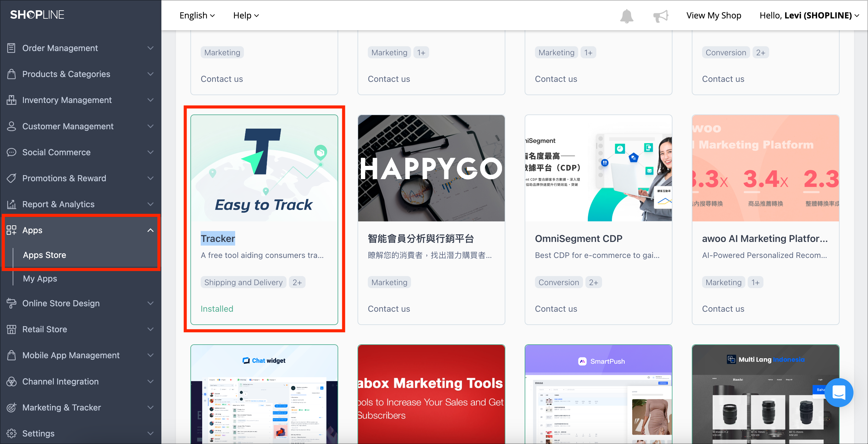
Task: Select the Order Management sidebar icon
Action: [x=11, y=48]
